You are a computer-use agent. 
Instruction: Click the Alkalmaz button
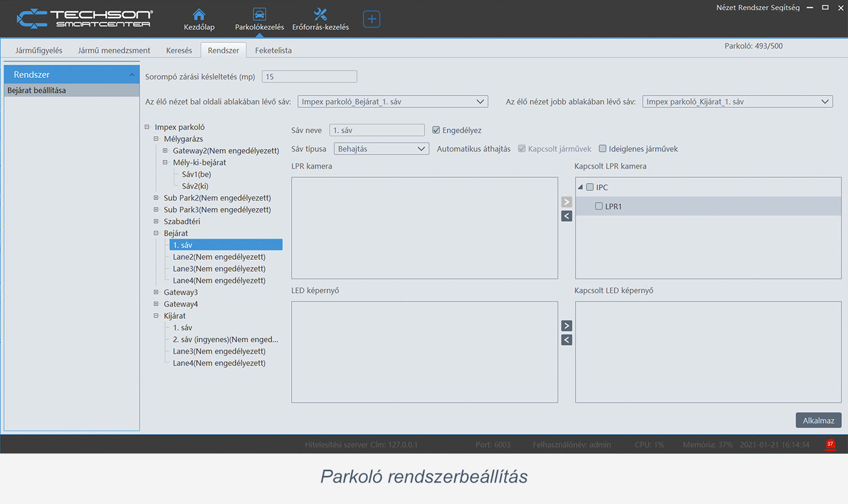coord(818,420)
